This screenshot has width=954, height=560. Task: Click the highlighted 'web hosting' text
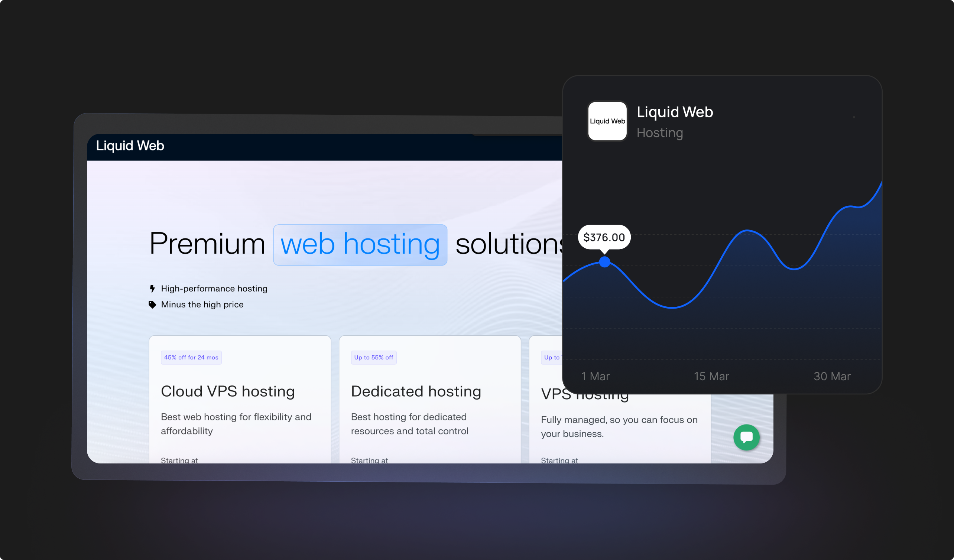[360, 245]
